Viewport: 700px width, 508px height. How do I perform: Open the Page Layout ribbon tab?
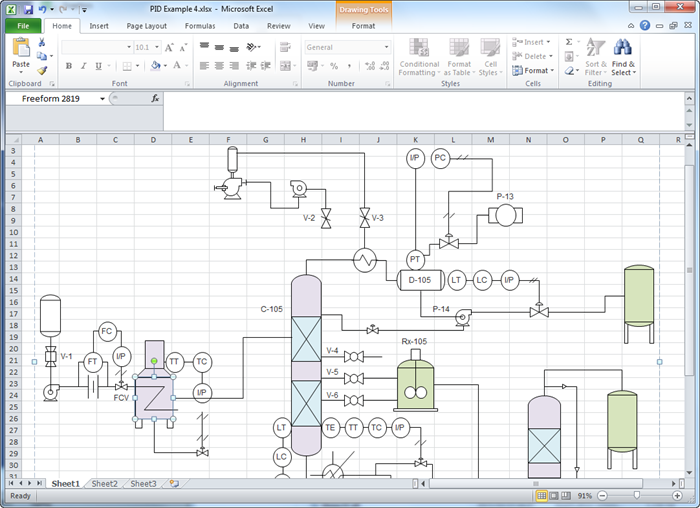(x=147, y=26)
